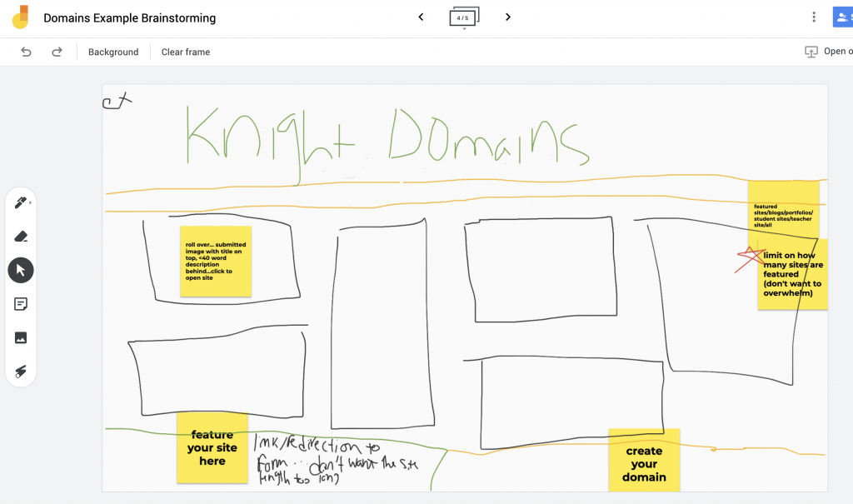Screen dimensions: 853x504
Task: Go to the next frame
Action: (508, 17)
